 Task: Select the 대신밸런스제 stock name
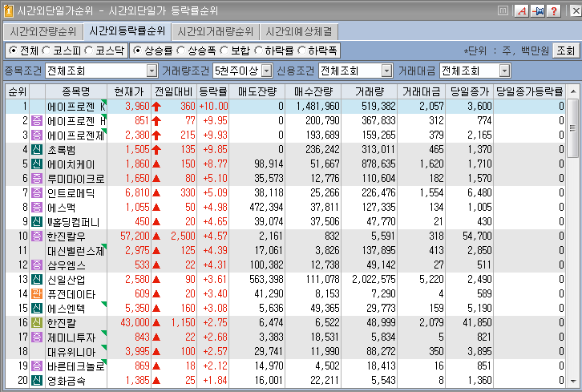75,251
